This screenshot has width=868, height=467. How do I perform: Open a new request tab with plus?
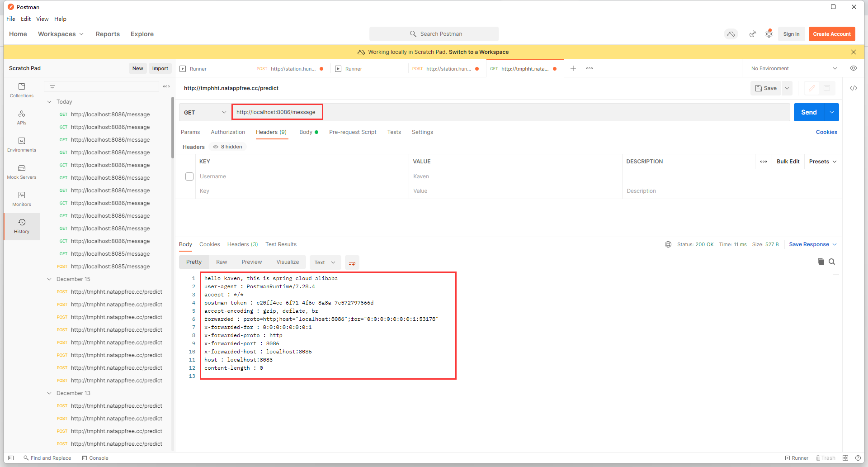coord(573,68)
